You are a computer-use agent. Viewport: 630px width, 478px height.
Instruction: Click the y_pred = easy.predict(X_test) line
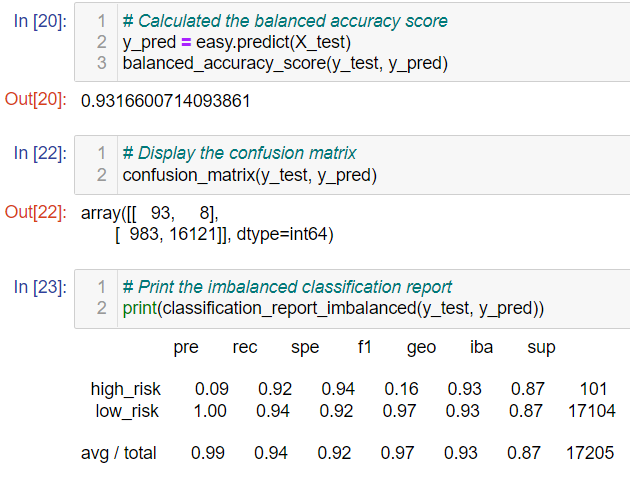(237, 42)
